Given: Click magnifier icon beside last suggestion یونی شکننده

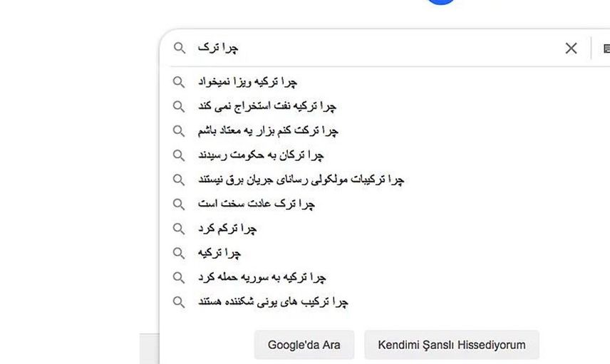Looking at the screenshot, I should click(x=179, y=302).
